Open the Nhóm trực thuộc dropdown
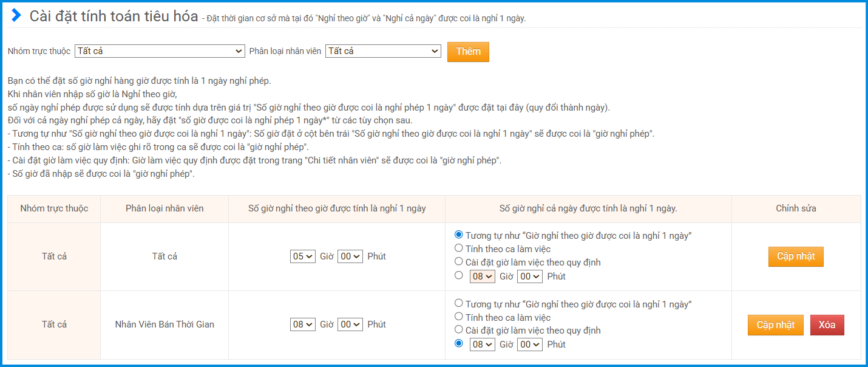 160,52
